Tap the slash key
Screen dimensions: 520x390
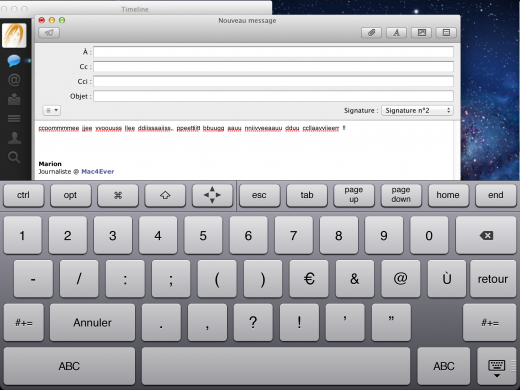79,279
